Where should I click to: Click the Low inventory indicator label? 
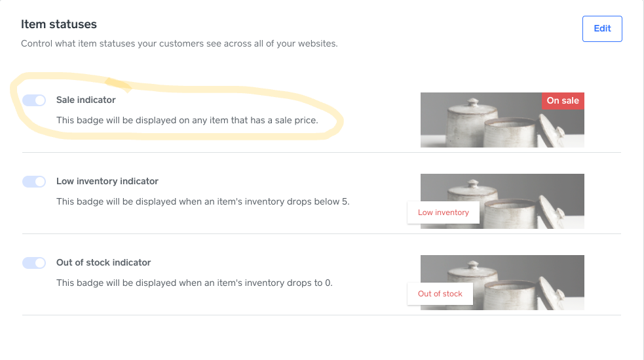click(107, 182)
